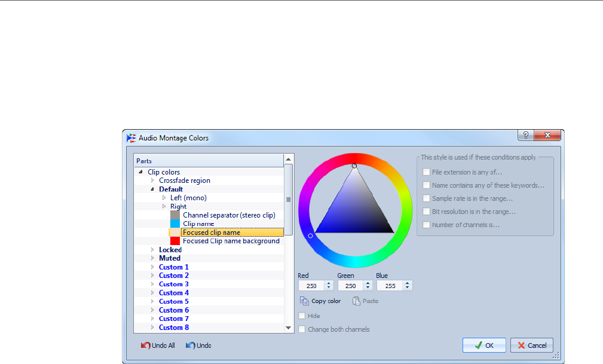
Task: Click the parts list scroll up arrow
Action: pos(289,160)
